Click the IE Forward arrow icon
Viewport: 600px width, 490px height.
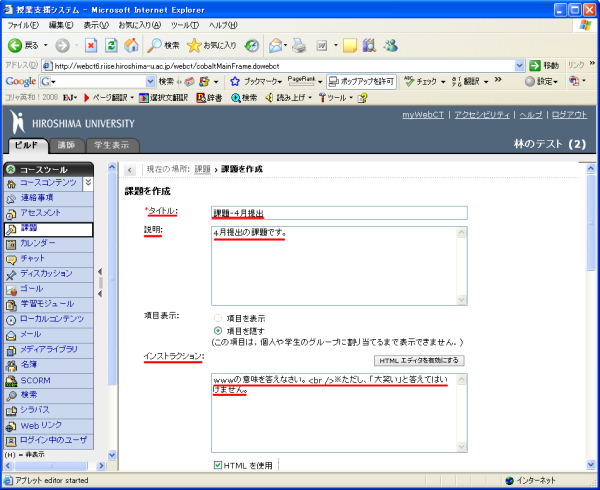[x=62, y=46]
